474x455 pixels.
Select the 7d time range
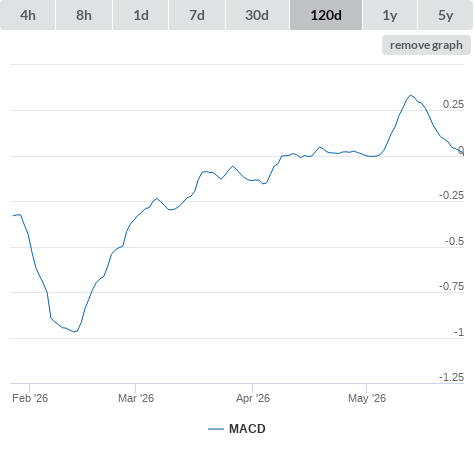[x=197, y=15]
